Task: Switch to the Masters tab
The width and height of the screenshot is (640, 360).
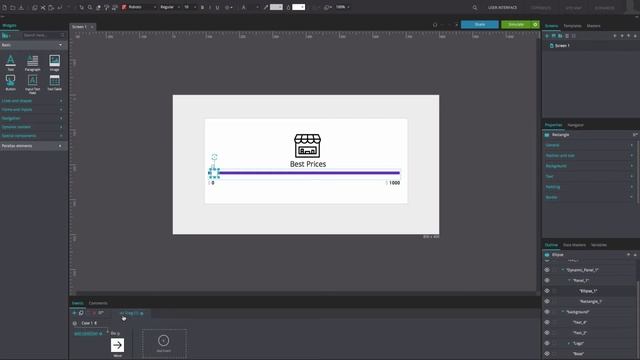Action: [593, 26]
